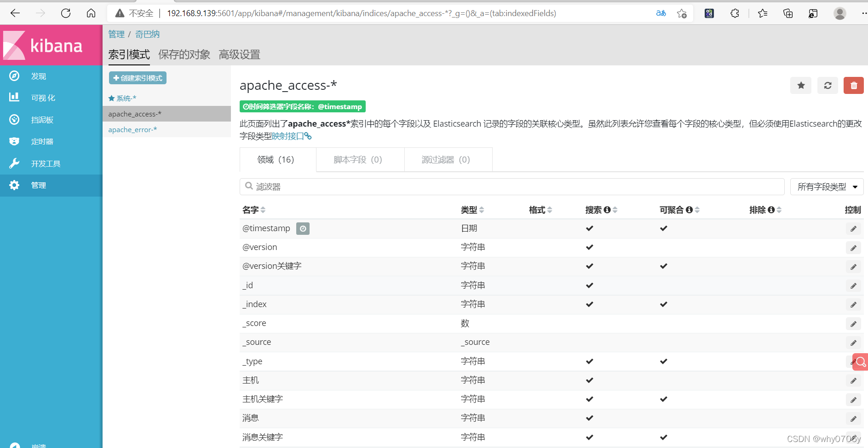The width and height of the screenshot is (868, 448).
Task: Click the 奇巴纳 breadcrumb link
Action: coord(147,34)
